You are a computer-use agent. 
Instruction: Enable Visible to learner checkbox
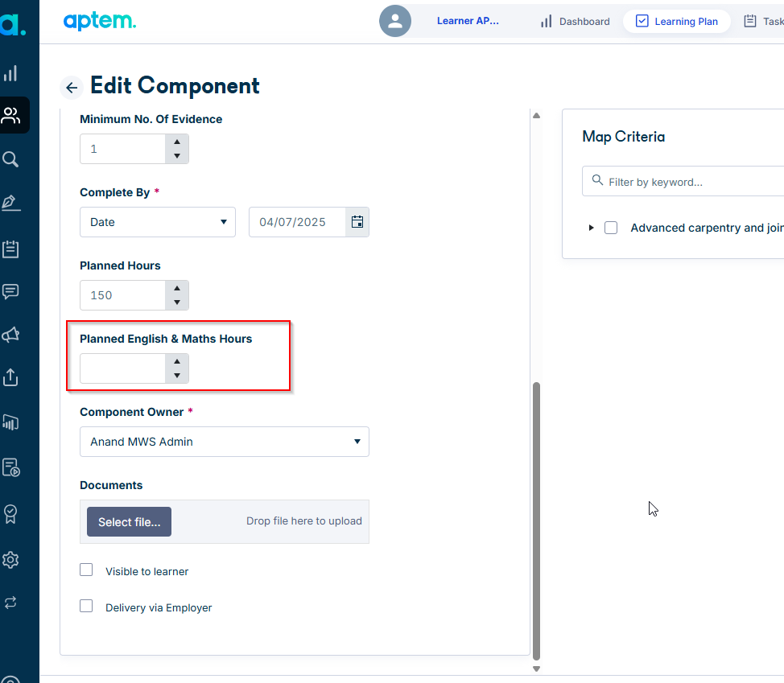pos(86,570)
